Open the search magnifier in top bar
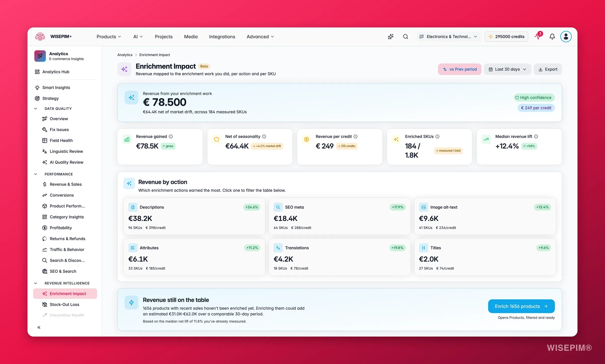The width and height of the screenshot is (605, 364). (x=406, y=37)
